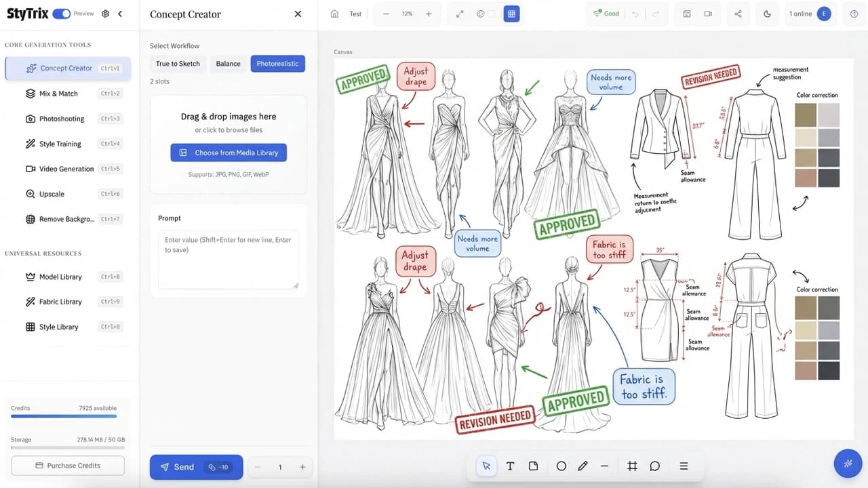
Task: Open the Comment tool on the canvas toolbar
Action: point(655,466)
